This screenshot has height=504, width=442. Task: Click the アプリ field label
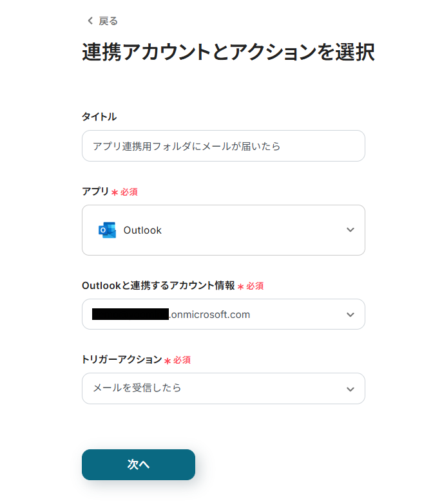click(95, 191)
